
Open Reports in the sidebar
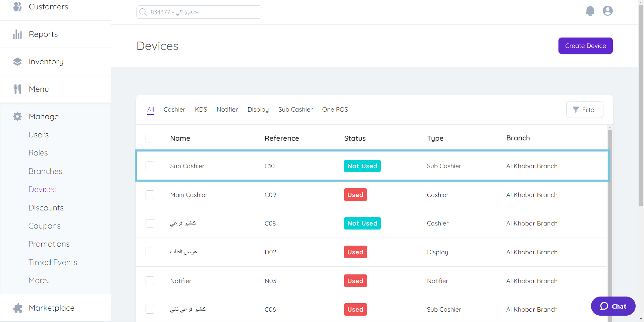(x=43, y=34)
